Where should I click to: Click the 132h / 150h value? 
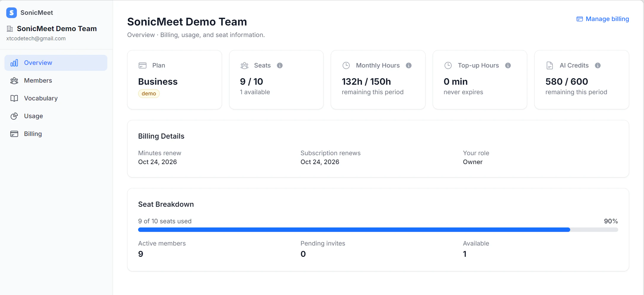pyautogui.click(x=366, y=81)
